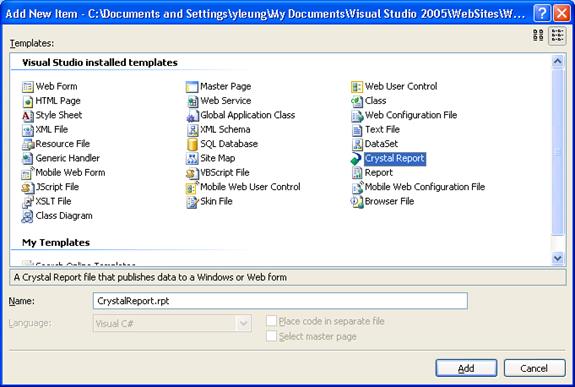
Task: Pick the Site Map template icon
Action: pos(192,158)
